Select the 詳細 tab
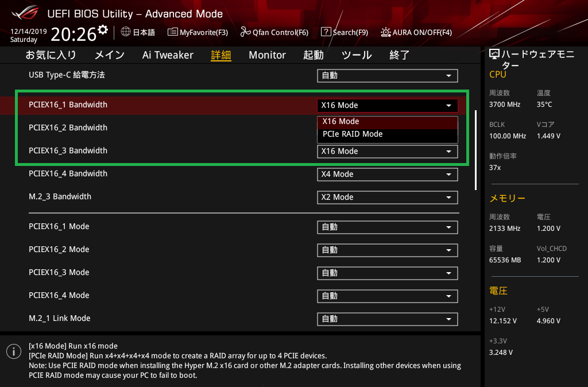This screenshot has height=387, width=588. point(221,55)
